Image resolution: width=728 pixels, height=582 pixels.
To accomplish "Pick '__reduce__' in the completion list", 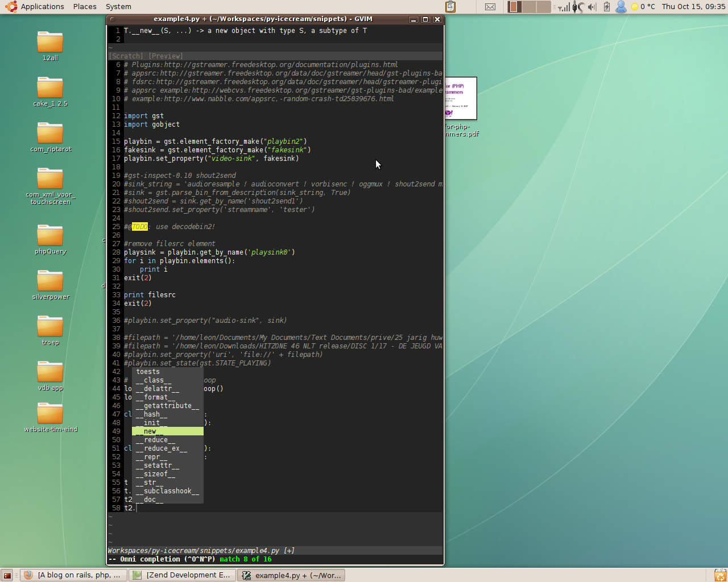I will pos(168,440).
